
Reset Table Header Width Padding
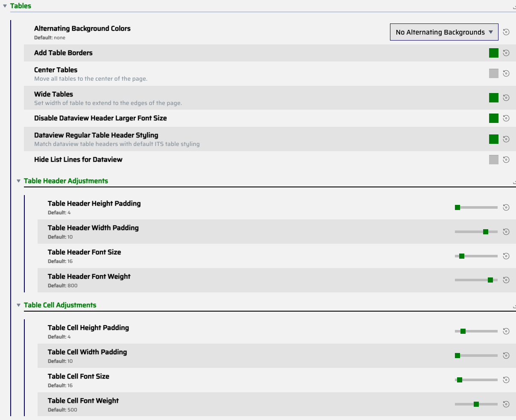pos(506,232)
